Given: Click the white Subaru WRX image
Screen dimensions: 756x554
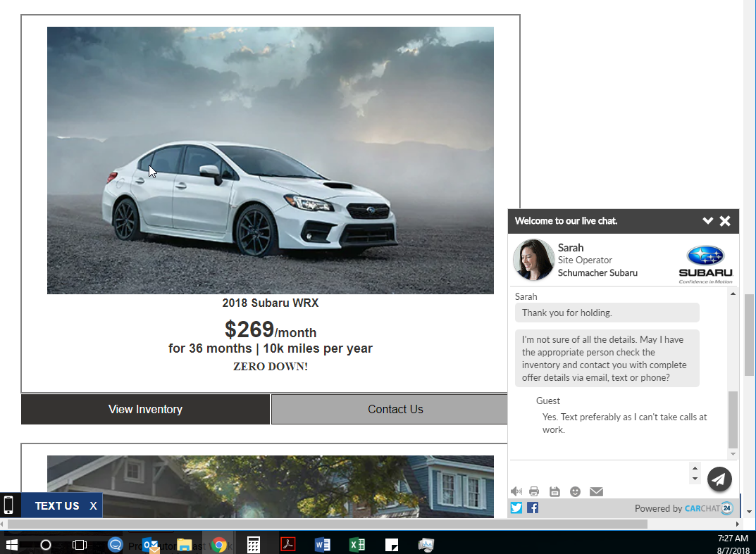Looking at the screenshot, I should pos(271,160).
